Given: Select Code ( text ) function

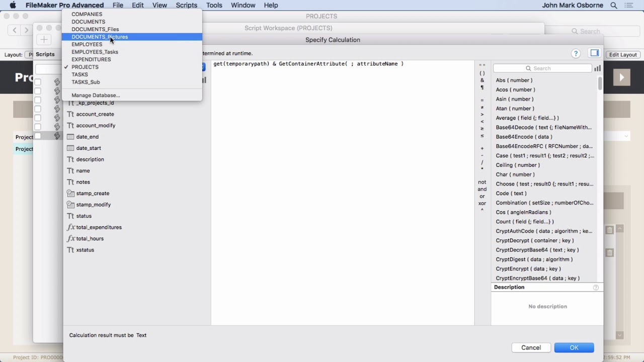Looking at the screenshot, I should coord(511,193).
